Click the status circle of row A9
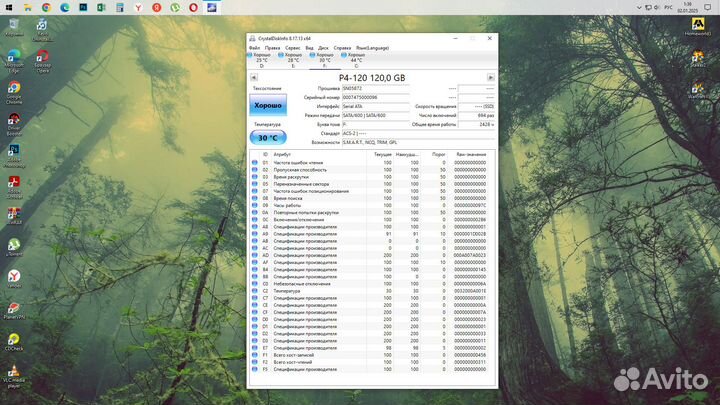 255,234
